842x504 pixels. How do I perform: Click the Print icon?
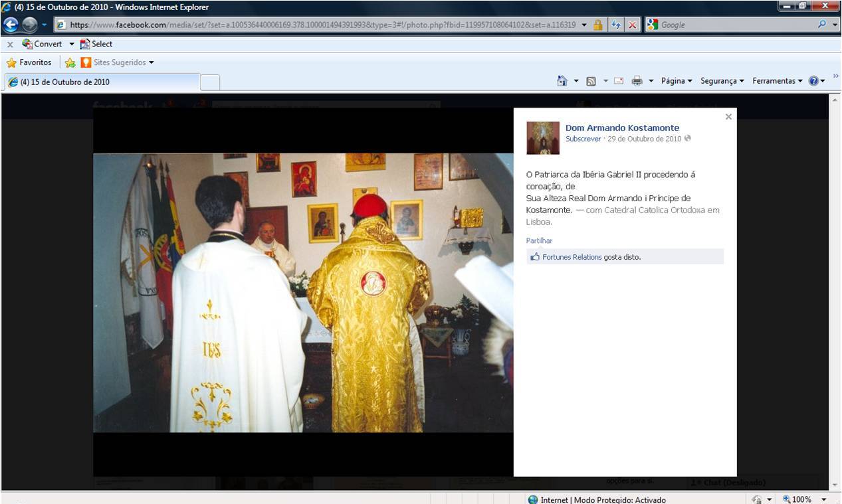pos(637,81)
